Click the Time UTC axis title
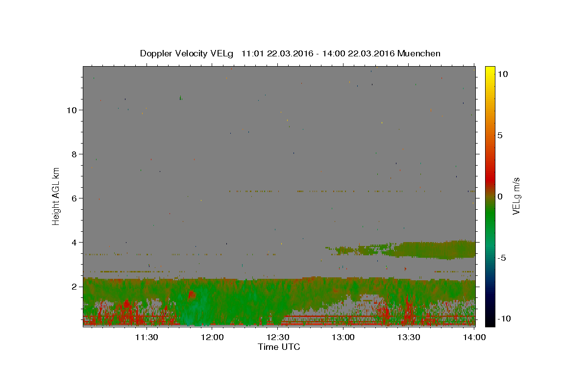Image resolution: width=588 pixels, height=392 pixels. pyautogui.click(x=279, y=347)
